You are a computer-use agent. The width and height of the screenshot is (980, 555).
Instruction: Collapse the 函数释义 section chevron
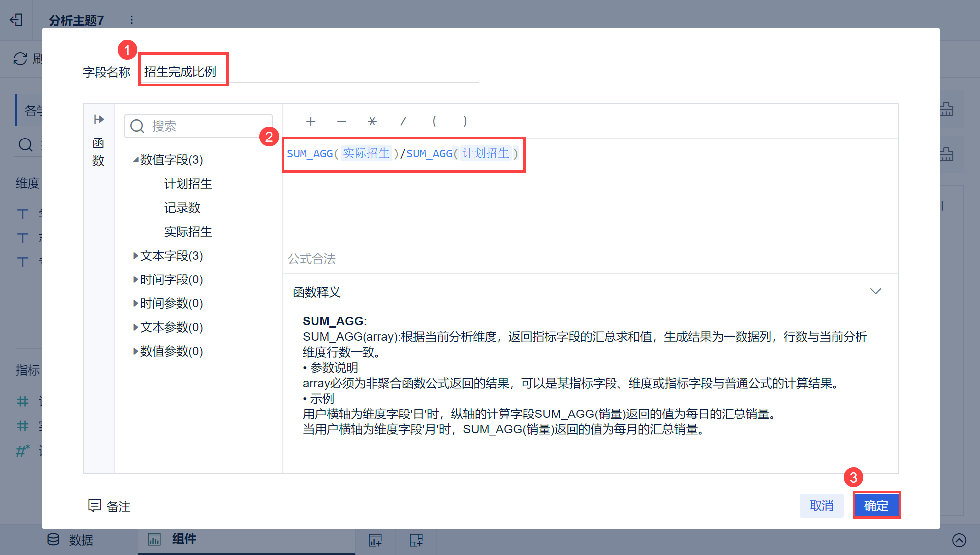click(875, 291)
